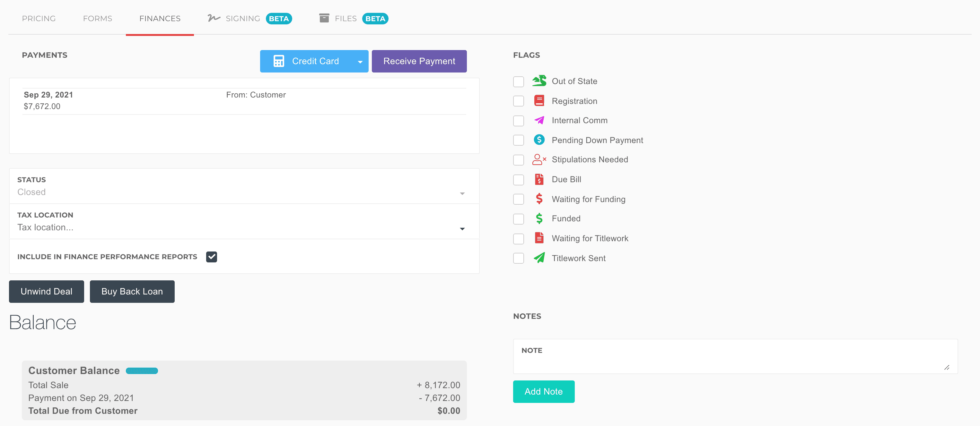This screenshot has height=426, width=980.
Task: Click the green Titlework Sent plane icon
Action: (539, 258)
